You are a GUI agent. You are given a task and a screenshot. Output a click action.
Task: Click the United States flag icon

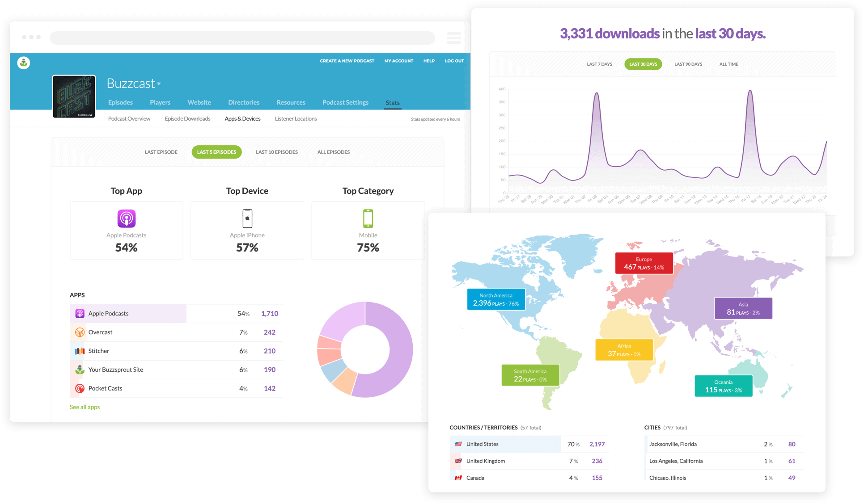pos(458,444)
